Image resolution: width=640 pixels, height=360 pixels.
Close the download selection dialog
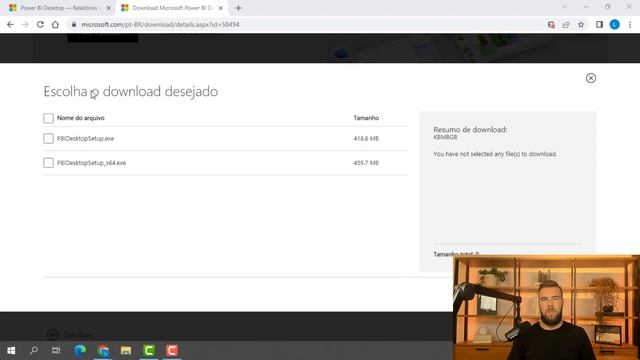tap(591, 78)
